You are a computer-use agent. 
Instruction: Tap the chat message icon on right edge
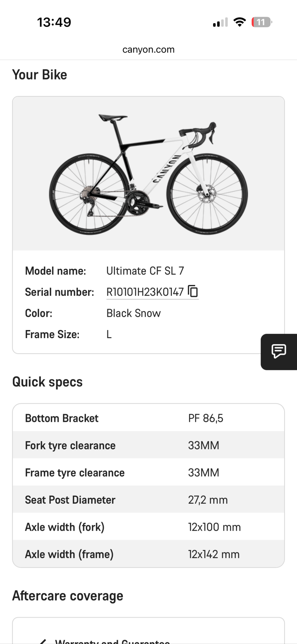[x=279, y=351]
